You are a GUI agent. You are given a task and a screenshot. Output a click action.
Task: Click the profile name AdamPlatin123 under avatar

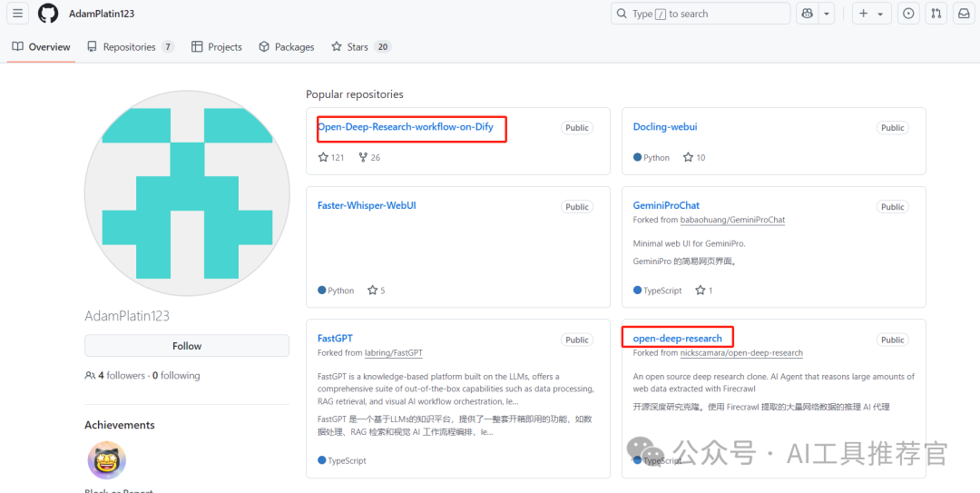click(127, 316)
